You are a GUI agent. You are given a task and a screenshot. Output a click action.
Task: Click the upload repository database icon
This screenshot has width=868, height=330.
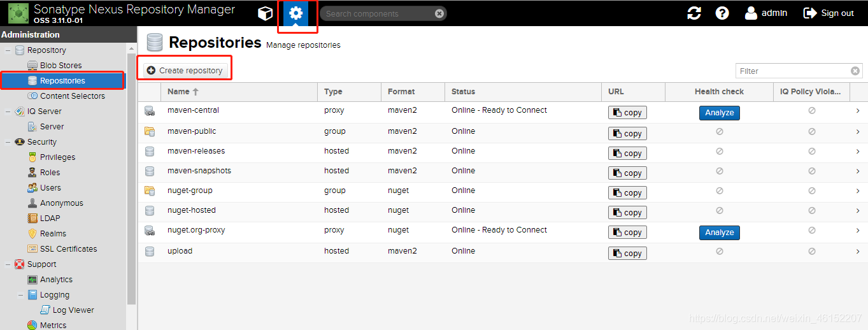150,252
